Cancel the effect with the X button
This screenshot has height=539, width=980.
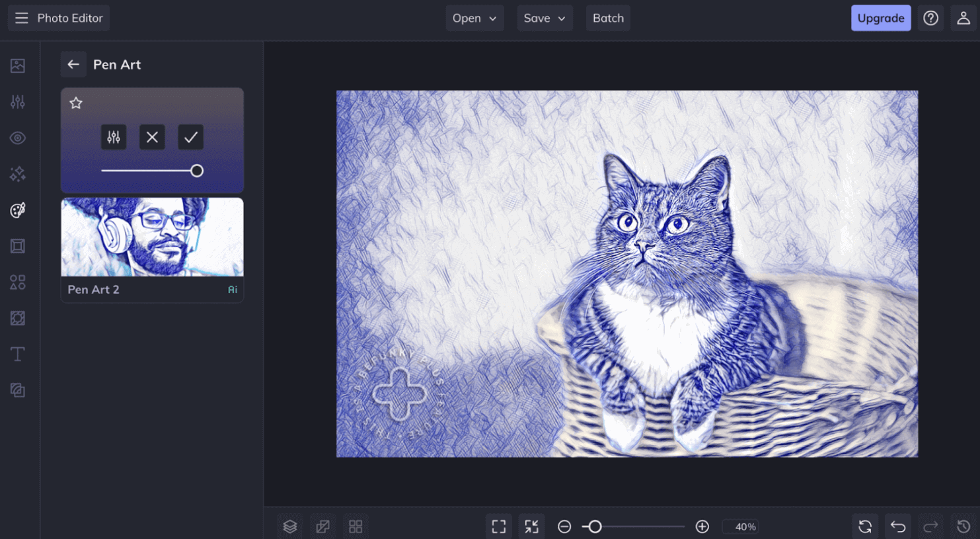152,138
